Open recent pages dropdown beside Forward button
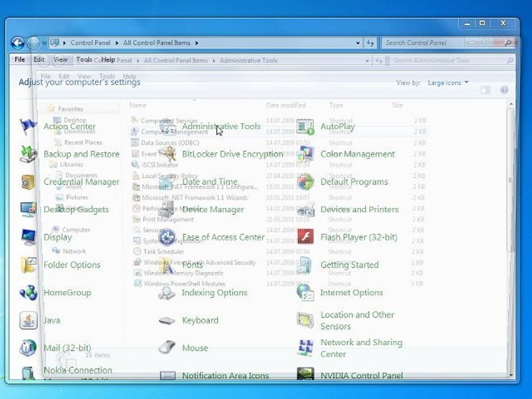 [44, 43]
